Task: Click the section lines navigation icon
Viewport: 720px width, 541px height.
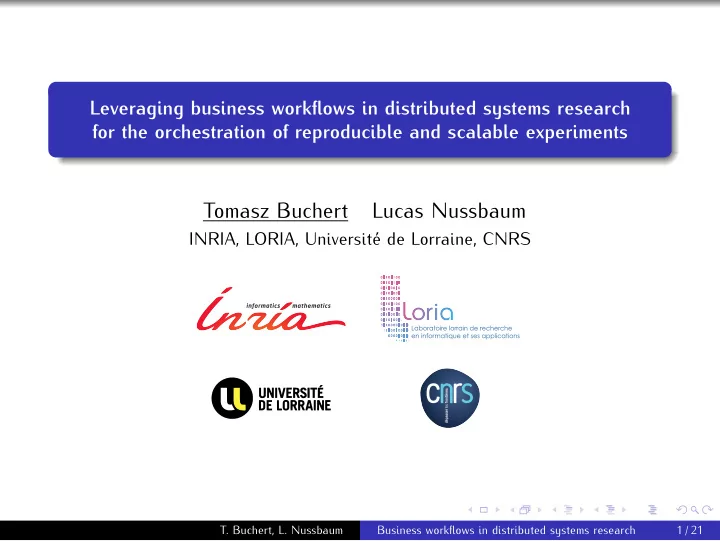Action: click(x=610, y=510)
